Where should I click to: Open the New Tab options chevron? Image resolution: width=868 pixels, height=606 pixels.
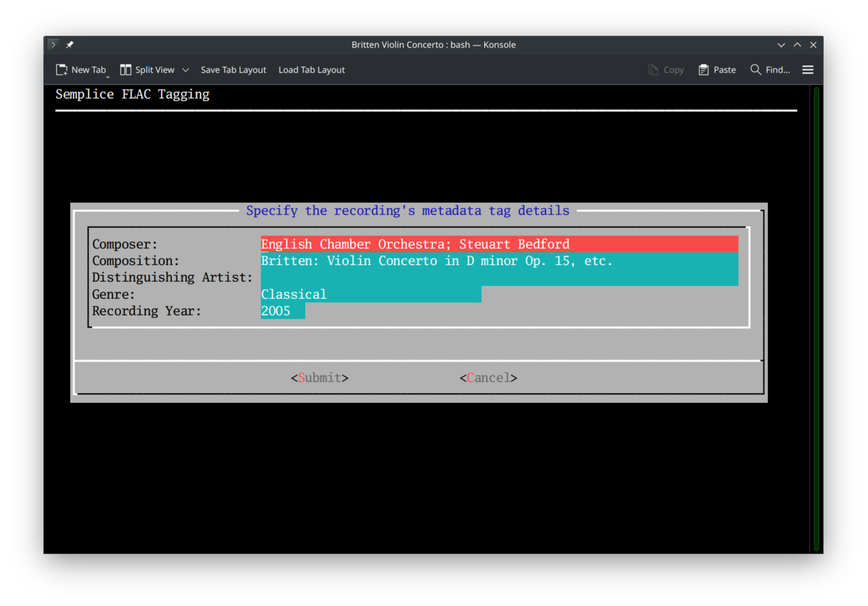pos(107,76)
